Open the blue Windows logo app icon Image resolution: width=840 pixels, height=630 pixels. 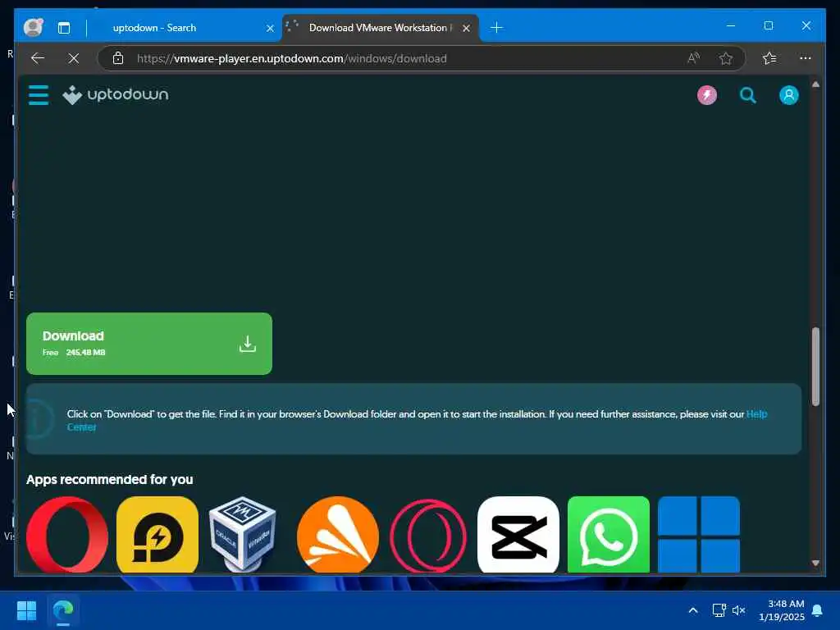coord(699,535)
